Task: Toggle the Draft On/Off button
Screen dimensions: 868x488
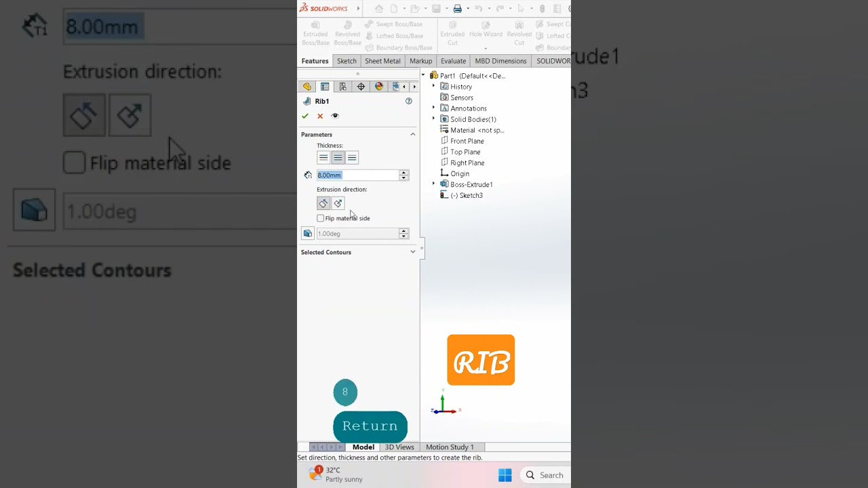Action: (308, 234)
